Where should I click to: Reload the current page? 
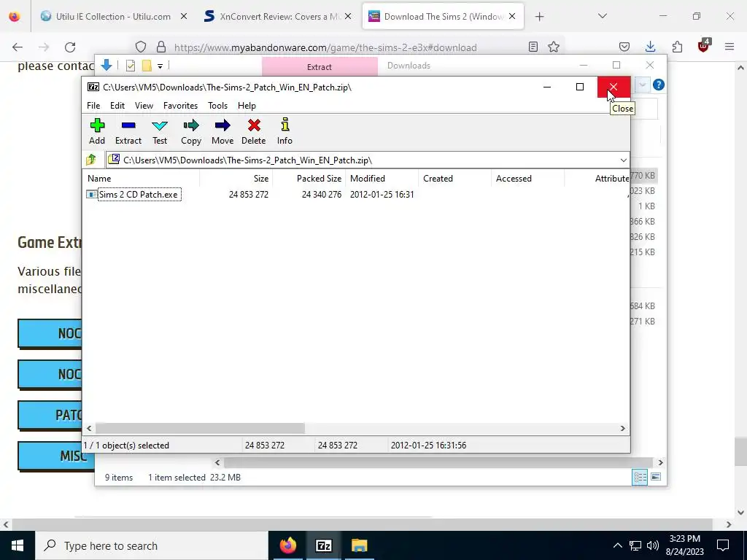tap(70, 47)
